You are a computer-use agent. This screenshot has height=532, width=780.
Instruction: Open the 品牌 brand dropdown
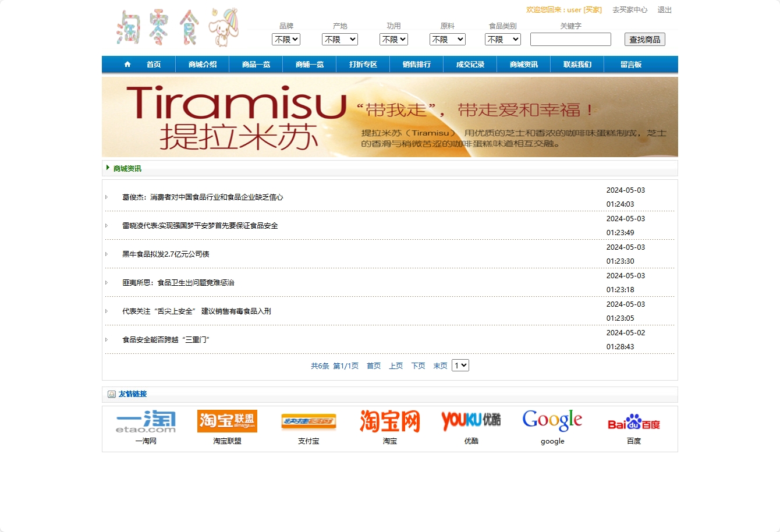(x=286, y=39)
